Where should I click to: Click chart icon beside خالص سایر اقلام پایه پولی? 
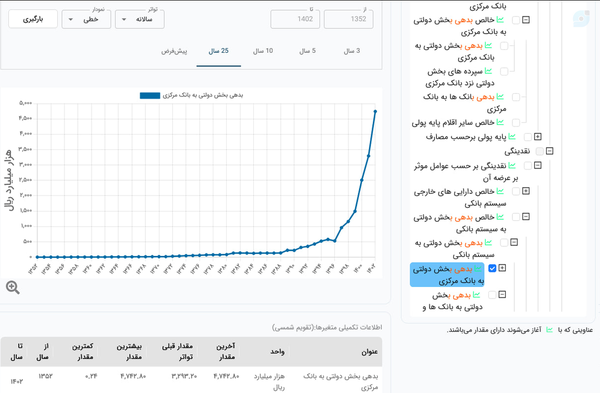point(500,122)
